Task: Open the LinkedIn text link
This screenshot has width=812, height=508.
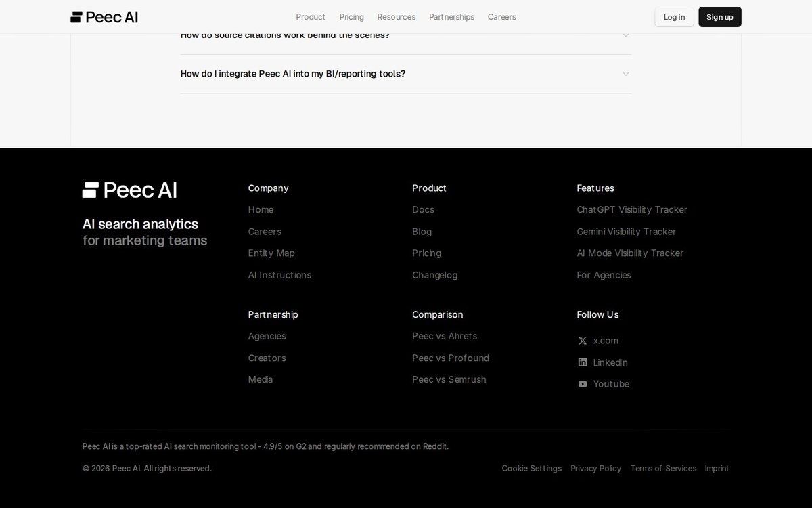Action: click(x=611, y=362)
